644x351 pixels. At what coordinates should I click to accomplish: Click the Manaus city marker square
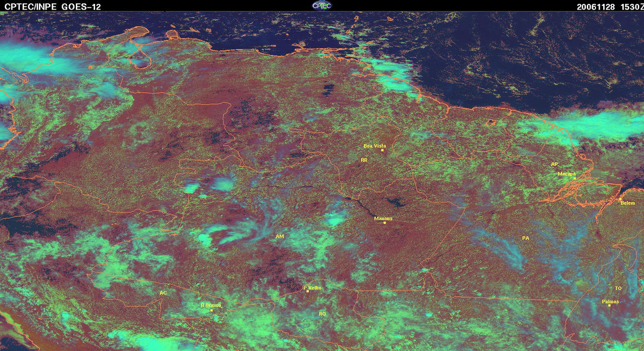coord(385,223)
